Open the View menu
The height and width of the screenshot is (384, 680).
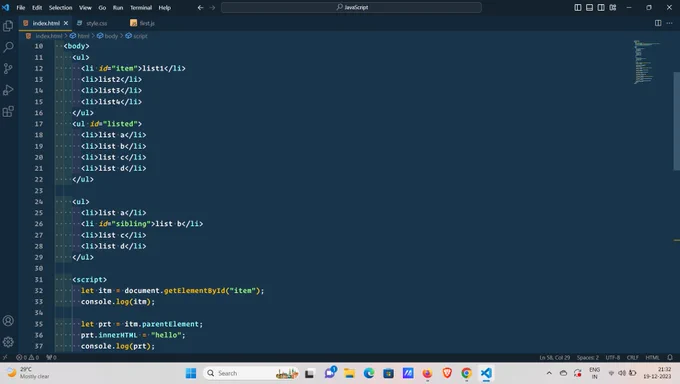(x=85, y=7)
